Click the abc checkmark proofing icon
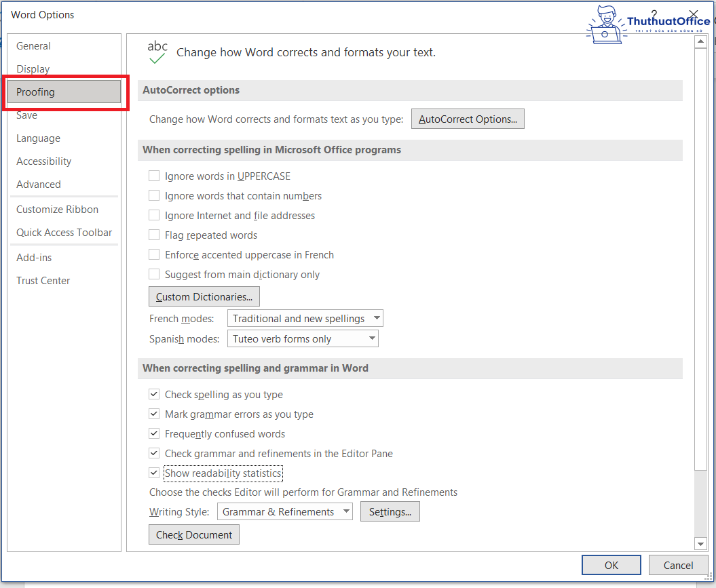The image size is (716, 588). tap(157, 52)
